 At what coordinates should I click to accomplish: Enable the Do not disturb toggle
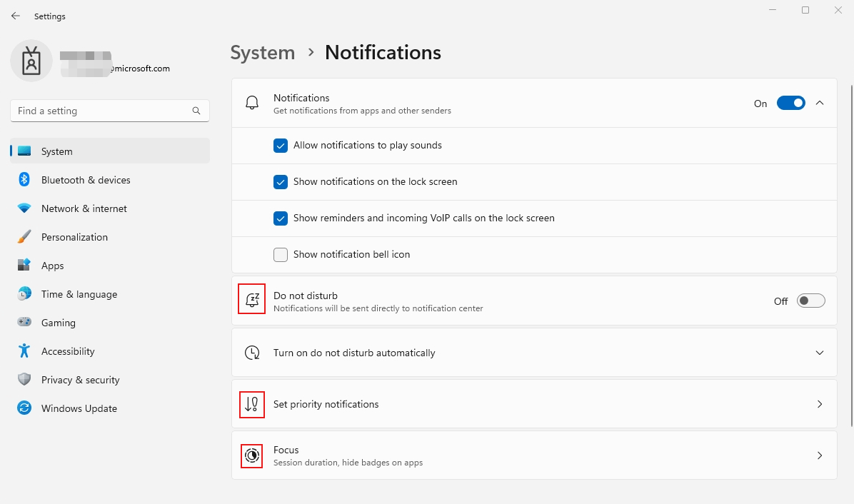810,301
